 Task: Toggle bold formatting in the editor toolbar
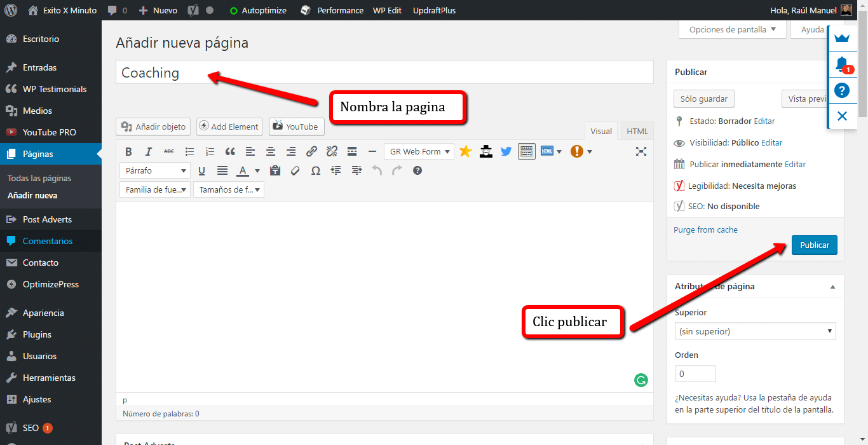pyautogui.click(x=128, y=151)
